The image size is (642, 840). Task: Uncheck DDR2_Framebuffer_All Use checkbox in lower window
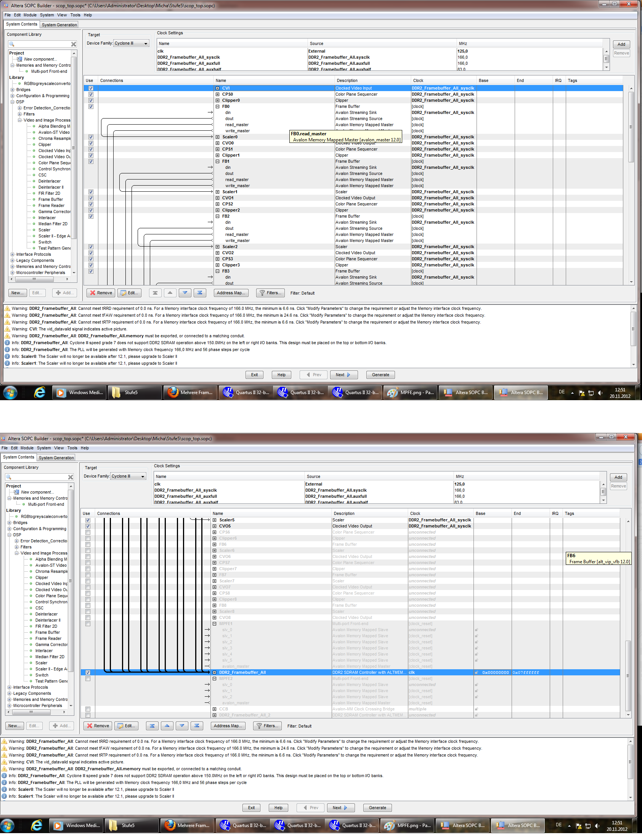pos(88,673)
